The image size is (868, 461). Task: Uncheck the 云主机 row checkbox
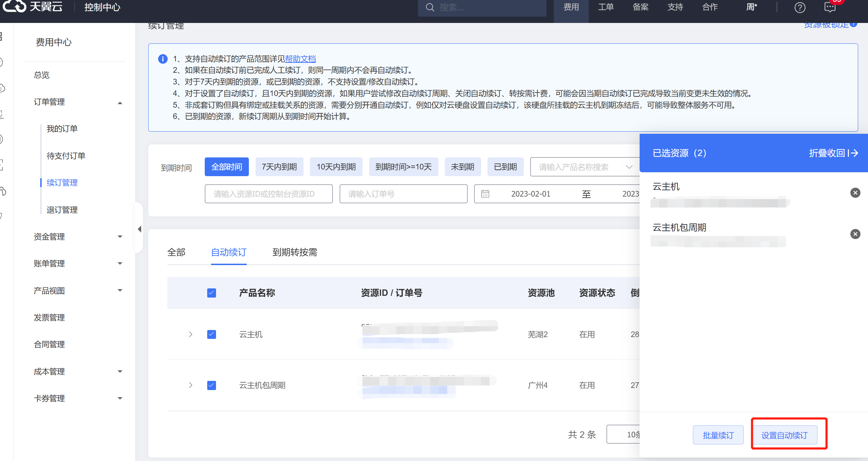point(211,334)
